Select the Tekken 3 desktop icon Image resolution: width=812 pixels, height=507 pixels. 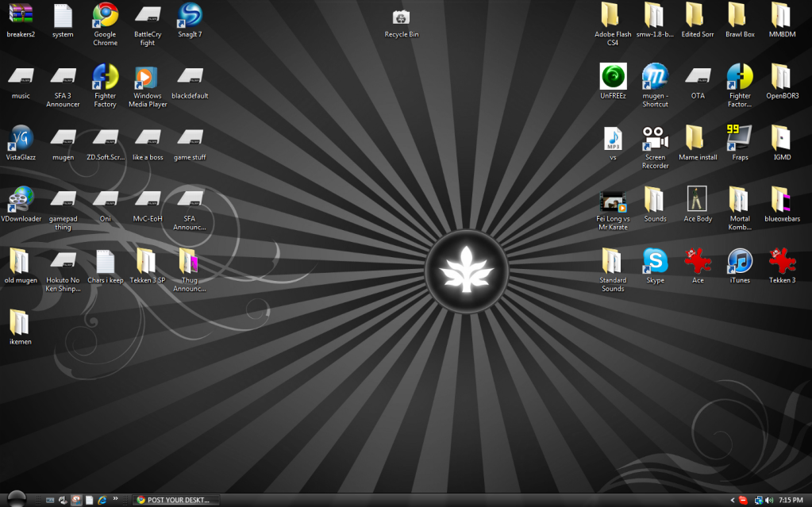pyautogui.click(x=782, y=260)
